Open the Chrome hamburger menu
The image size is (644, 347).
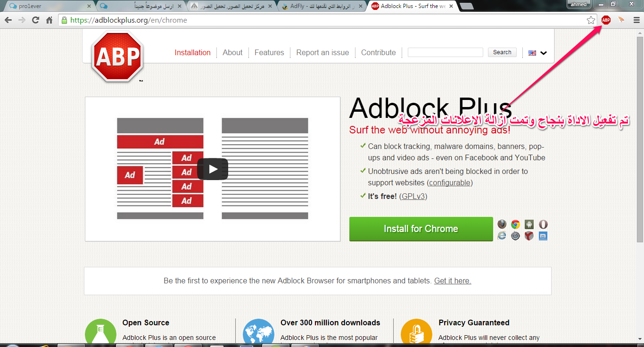[636, 20]
